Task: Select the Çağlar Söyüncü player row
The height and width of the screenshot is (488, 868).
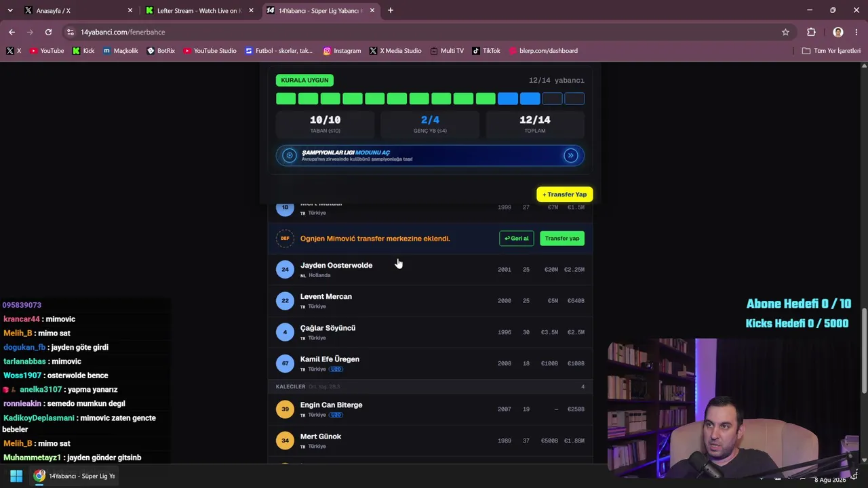Action: click(430, 332)
